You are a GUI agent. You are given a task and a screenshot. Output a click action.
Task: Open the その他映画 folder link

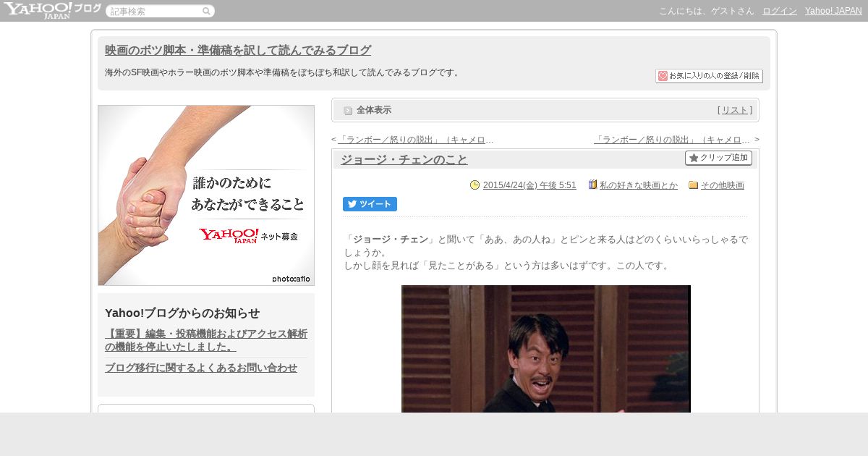tap(723, 185)
